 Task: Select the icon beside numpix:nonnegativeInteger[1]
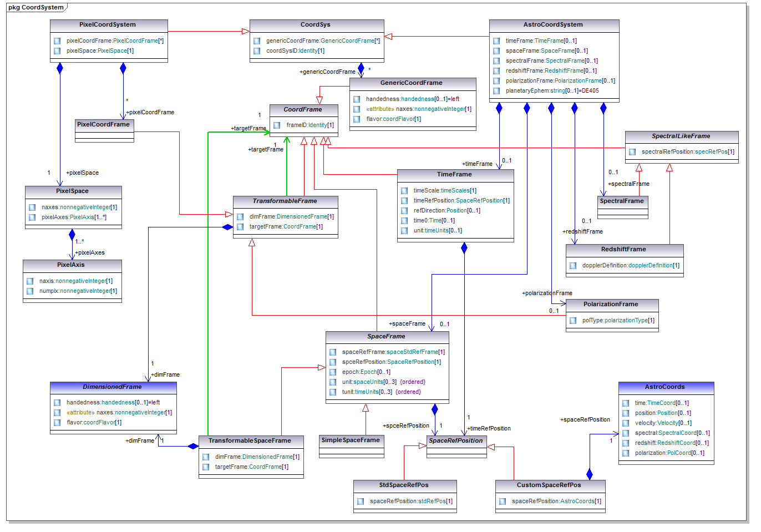tap(30, 291)
